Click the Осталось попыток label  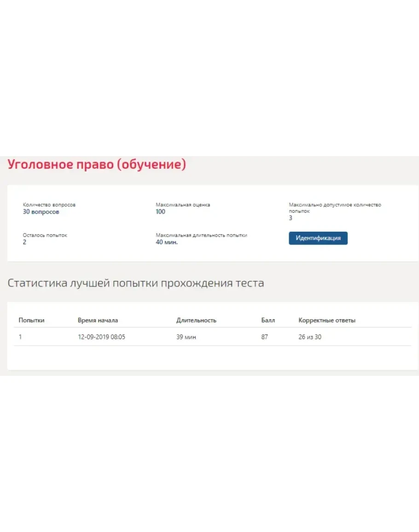[x=45, y=235]
